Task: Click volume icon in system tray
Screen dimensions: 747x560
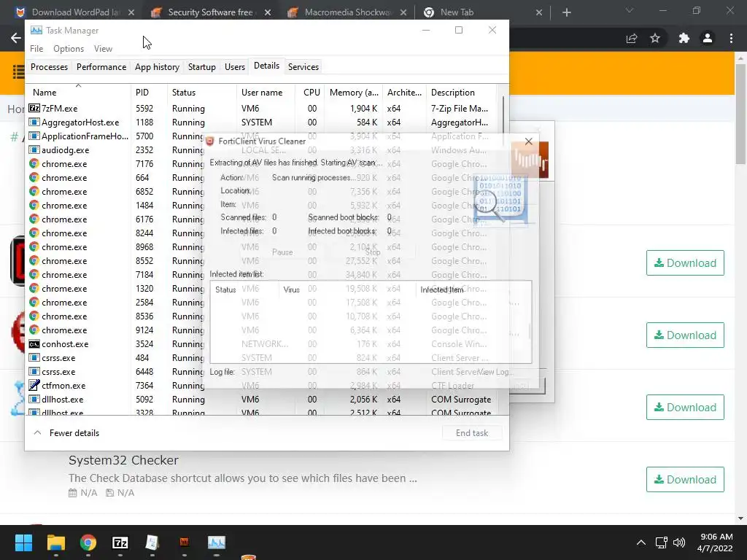Action: coord(679,542)
